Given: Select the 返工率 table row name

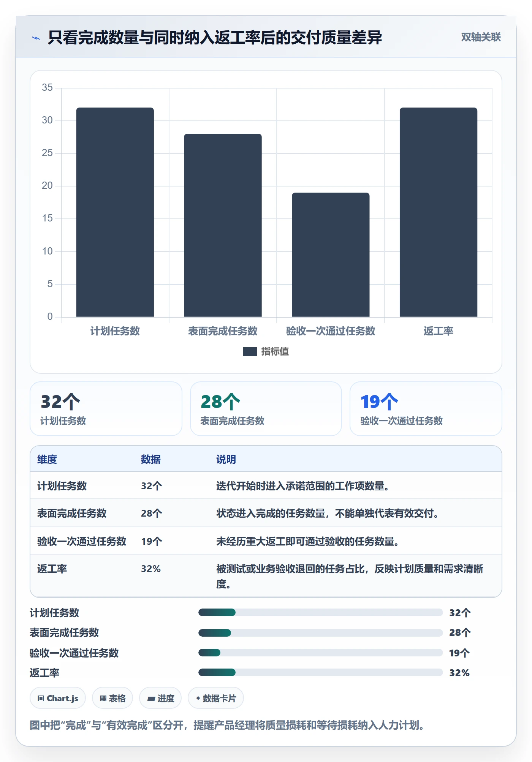Looking at the screenshot, I should [x=52, y=569].
